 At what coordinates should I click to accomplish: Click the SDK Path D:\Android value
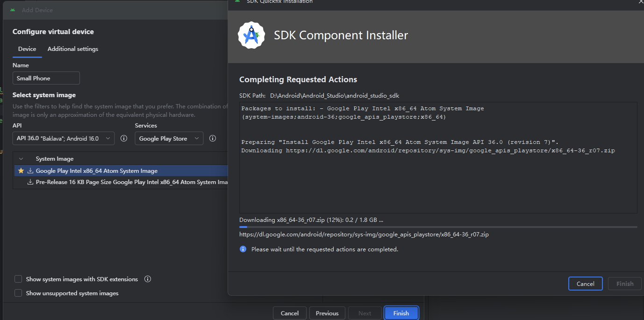[x=335, y=95]
